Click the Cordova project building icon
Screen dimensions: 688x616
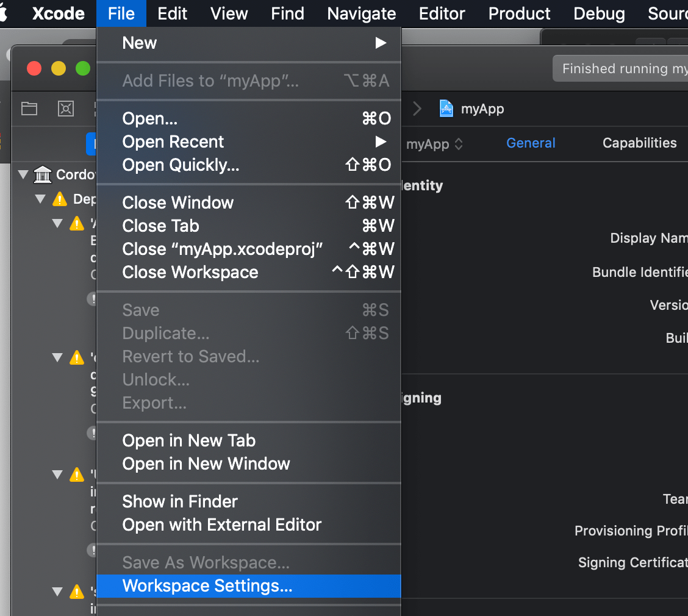42,174
